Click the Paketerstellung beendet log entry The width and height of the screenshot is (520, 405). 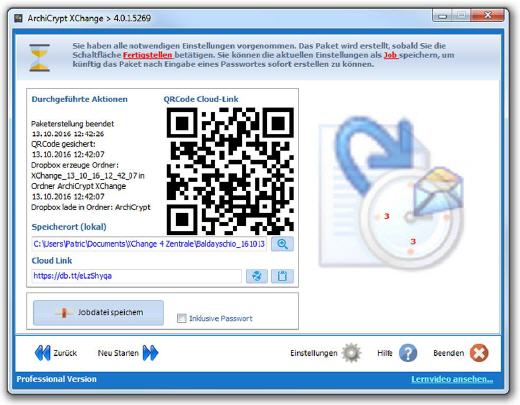72,124
